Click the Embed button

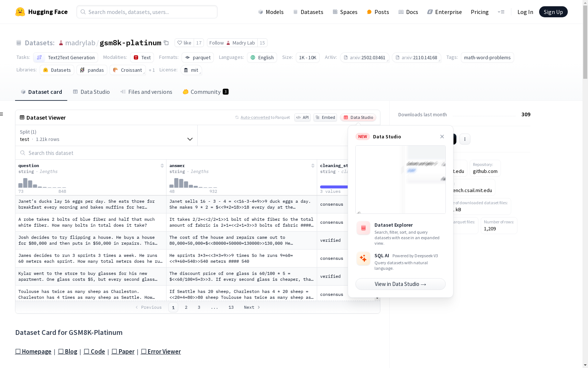coord(325,117)
